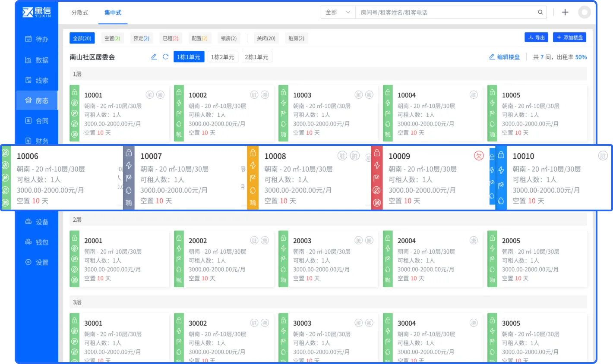This screenshot has width=613, height=364.
Task: Click the refresh icon beside 南山社区居委会
Action: coord(165,57)
